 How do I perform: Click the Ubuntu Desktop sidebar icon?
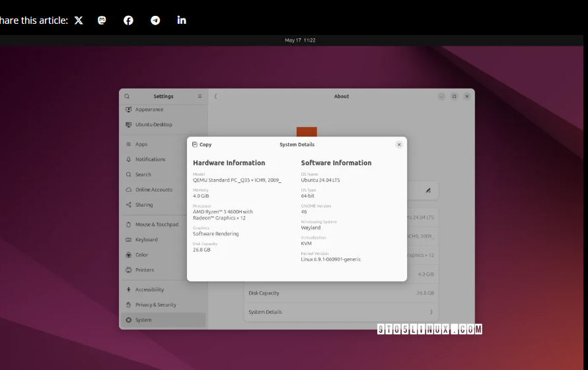pyautogui.click(x=129, y=124)
